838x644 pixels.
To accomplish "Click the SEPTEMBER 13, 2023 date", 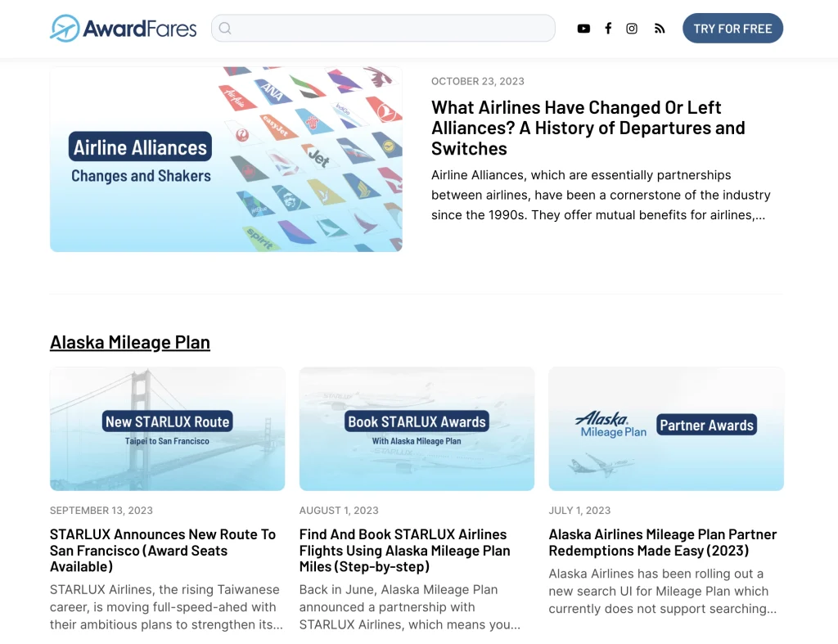I will pos(101,511).
